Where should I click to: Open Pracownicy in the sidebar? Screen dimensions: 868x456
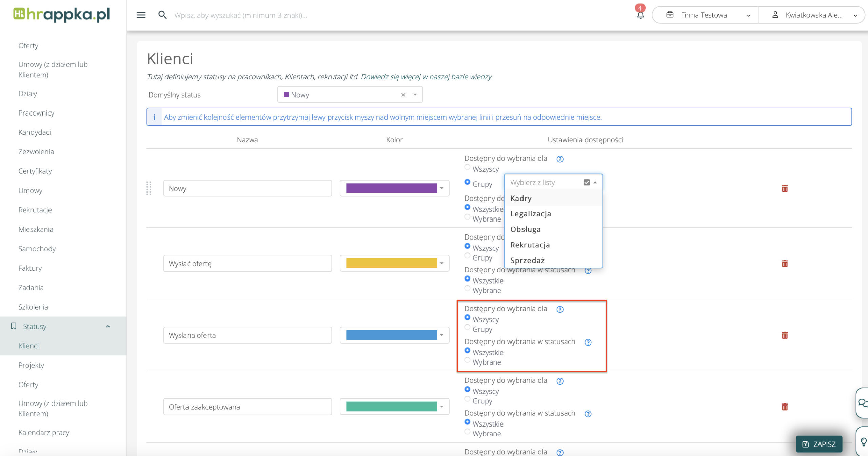coord(36,113)
